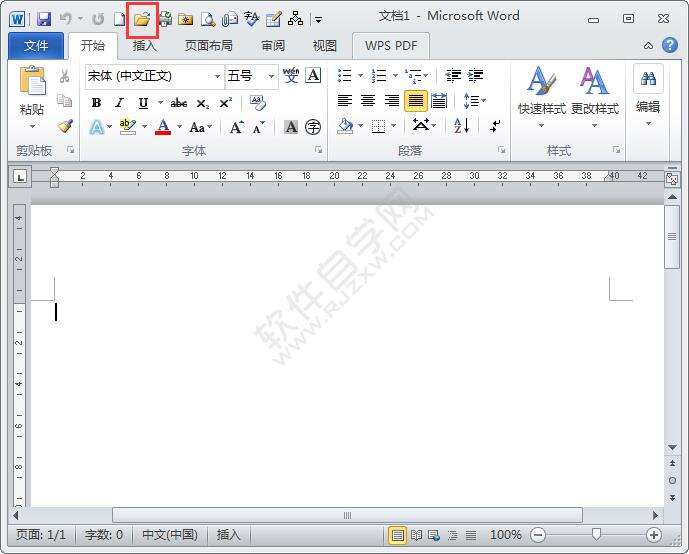Open Change Case Aa dropdown
Image resolution: width=689 pixels, height=554 pixels.
(x=200, y=127)
